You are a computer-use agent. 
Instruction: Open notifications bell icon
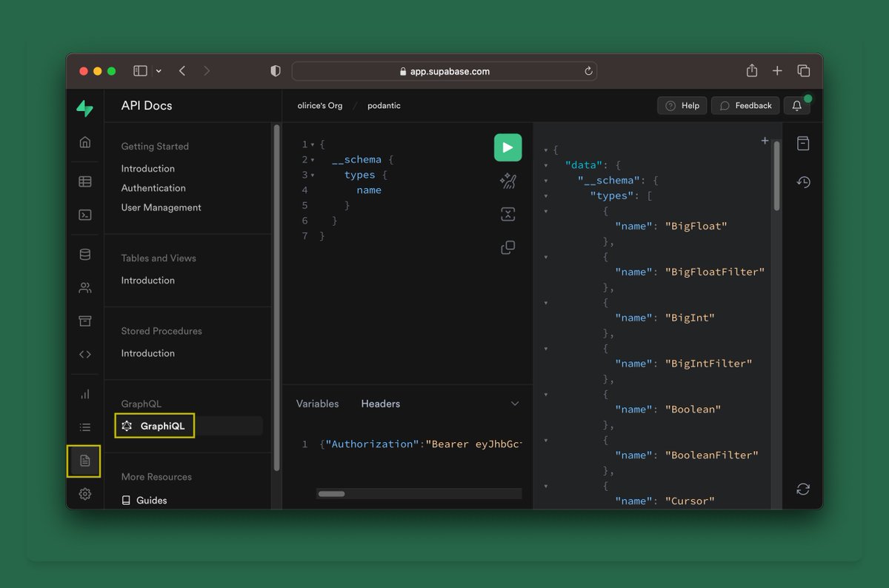click(x=797, y=106)
